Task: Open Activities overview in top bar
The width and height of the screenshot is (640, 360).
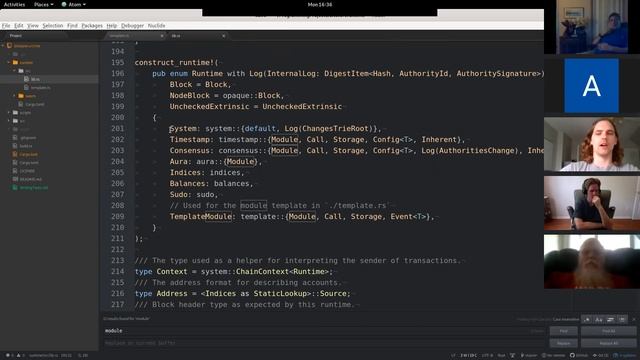Action: click(x=14, y=4)
